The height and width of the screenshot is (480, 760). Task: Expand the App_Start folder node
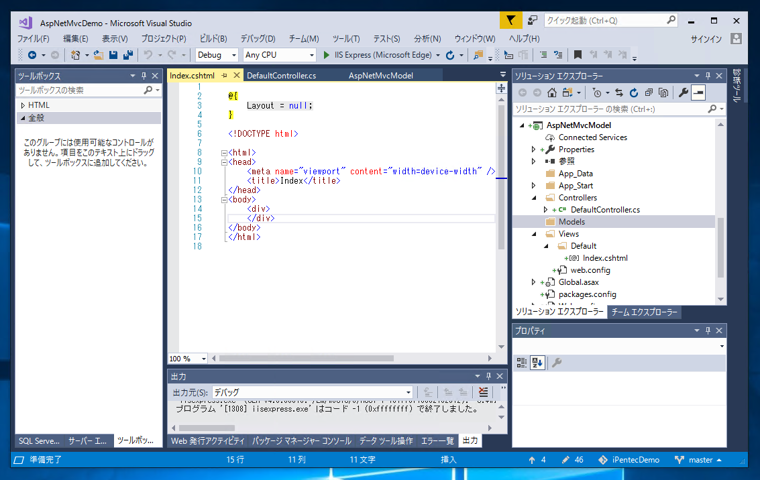pos(534,186)
